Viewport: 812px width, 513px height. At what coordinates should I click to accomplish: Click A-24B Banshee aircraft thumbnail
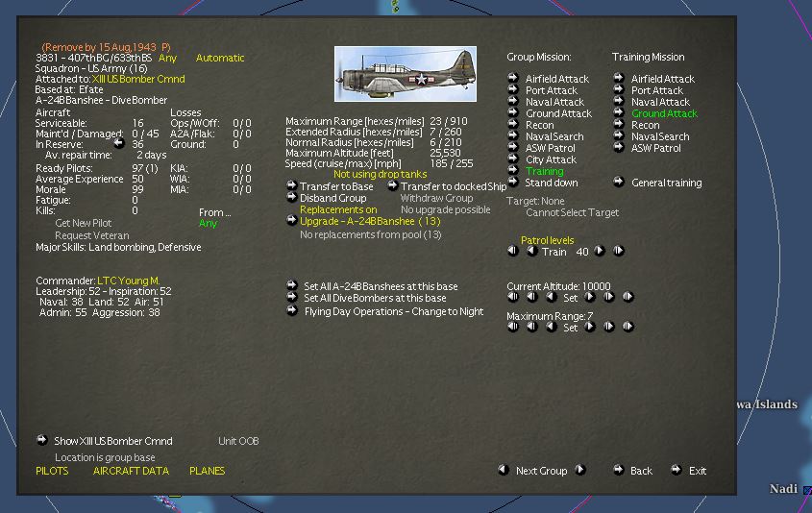pos(406,74)
